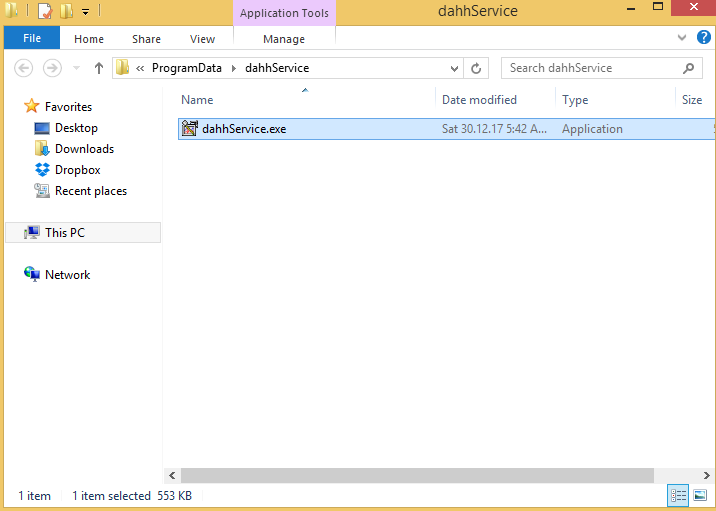Sort files by Date modified column
The image size is (716, 511).
(480, 100)
